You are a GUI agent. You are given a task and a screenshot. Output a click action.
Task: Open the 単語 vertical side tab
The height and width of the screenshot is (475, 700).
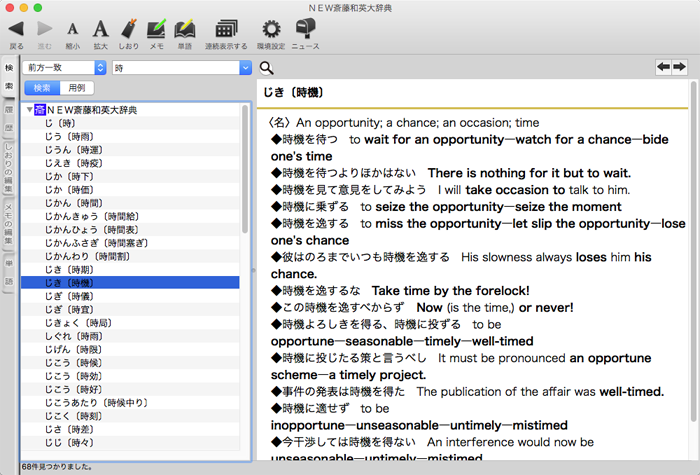tap(9, 272)
